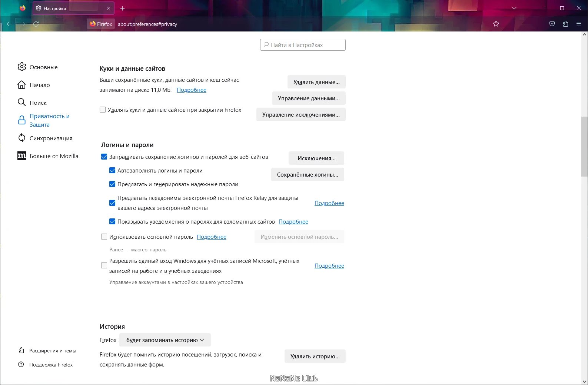
Task: Enable Разрешить единый вход Windows checkbox
Action: coord(104,265)
